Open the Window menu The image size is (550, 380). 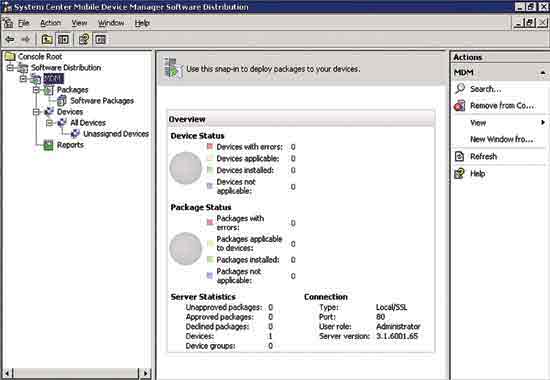click(x=111, y=23)
